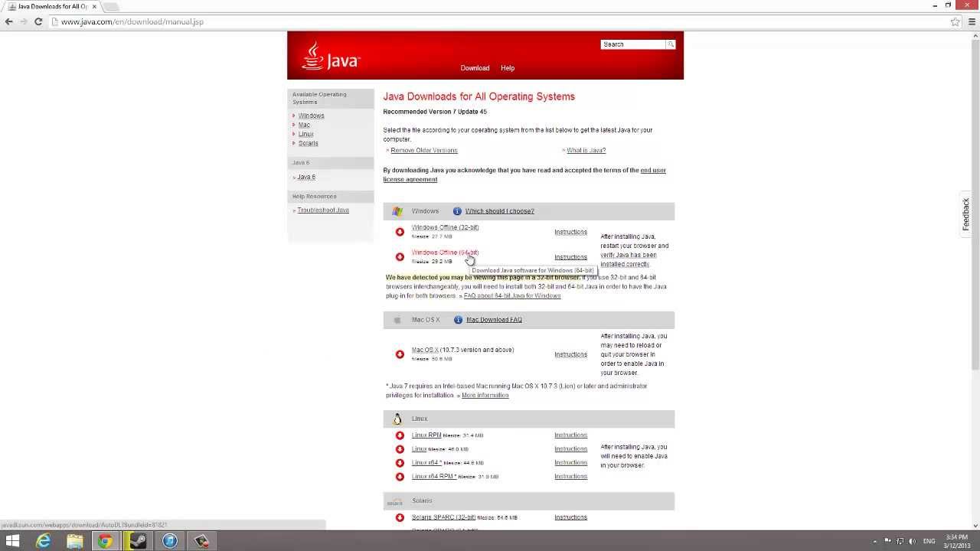Click the clock in system tray
The height and width of the screenshot is (551, 980).
coord(957,541)
